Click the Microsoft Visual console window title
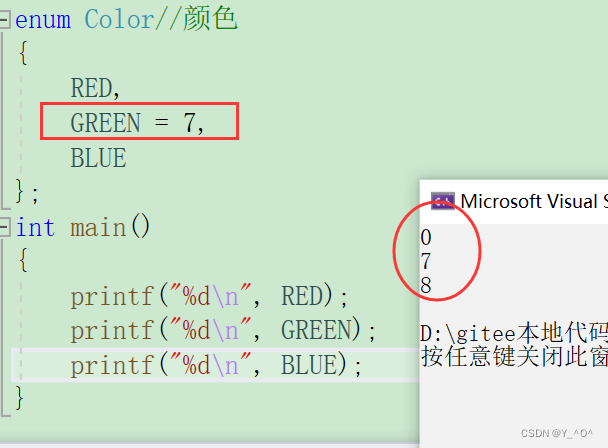Screen dimensions: 608x448 (534, 202)
